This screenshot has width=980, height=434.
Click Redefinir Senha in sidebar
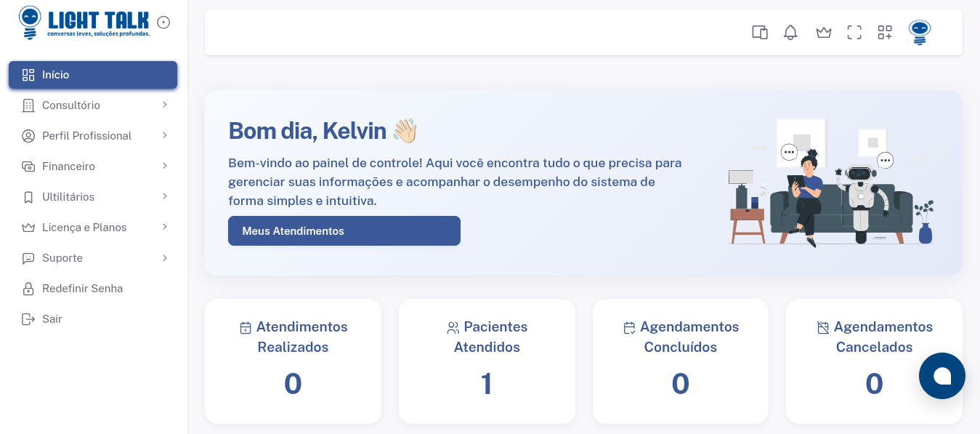pos(82,289)
